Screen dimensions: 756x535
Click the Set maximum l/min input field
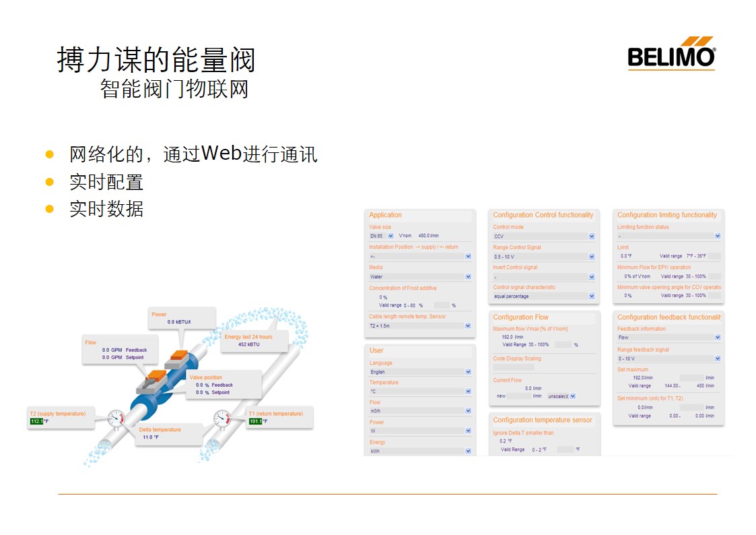(692, 378)
